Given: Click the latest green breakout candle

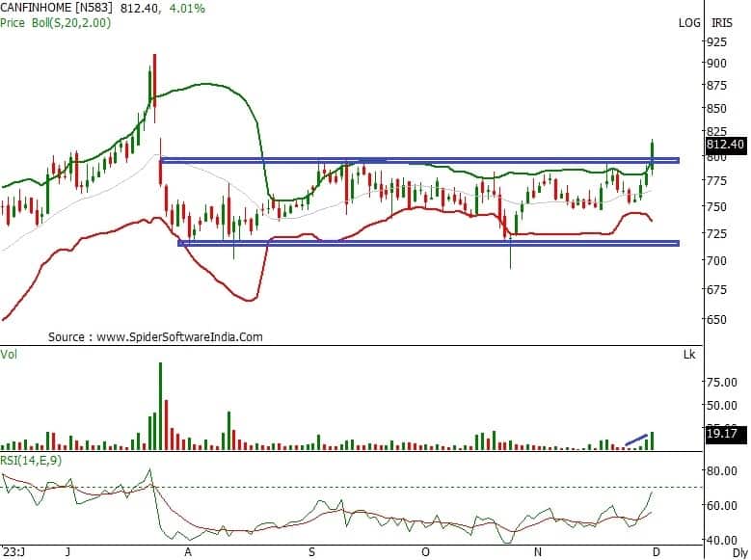Looking at the screenshot, I should click(x=653, y=154).
